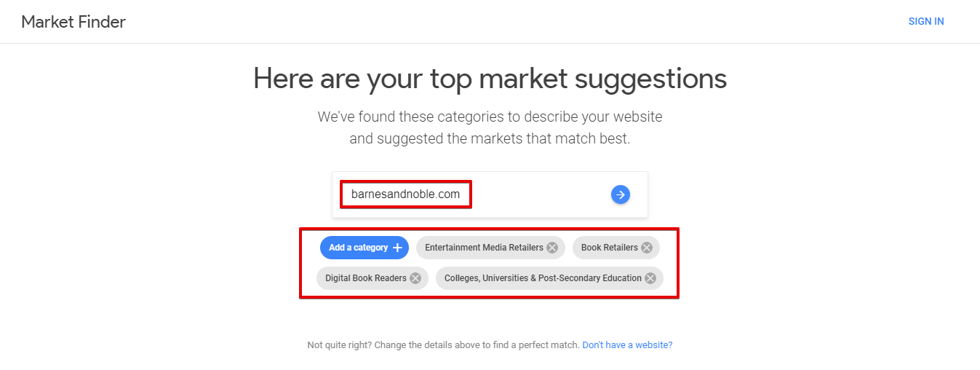Select the Book Retailers chip label
This screenshot has height=370, width=980.
click(x=610, y=248)
